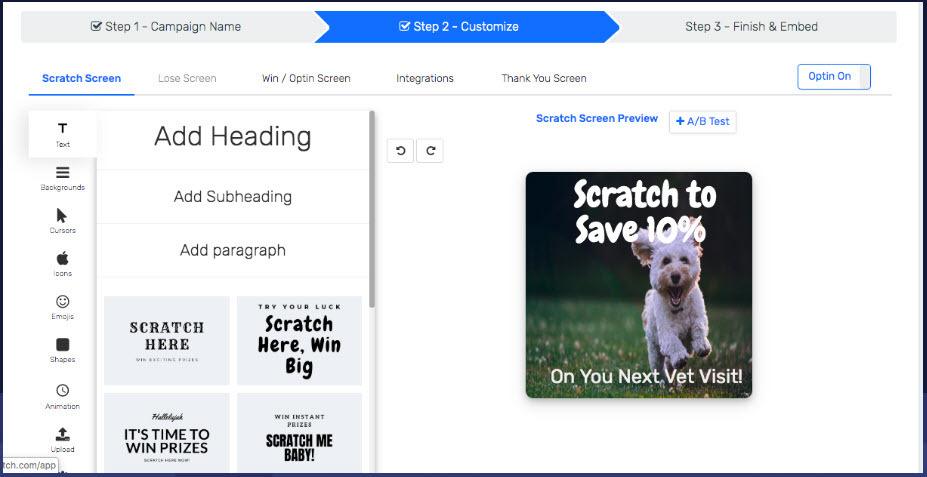Select the 'Scratch to Save 10%' preview text

(x=645, y=212)
